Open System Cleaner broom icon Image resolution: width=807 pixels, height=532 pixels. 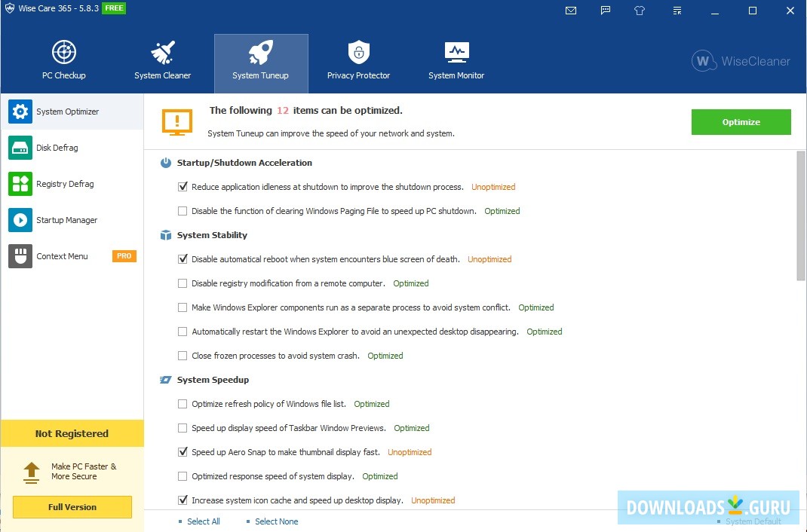click(x=163, y=52)
